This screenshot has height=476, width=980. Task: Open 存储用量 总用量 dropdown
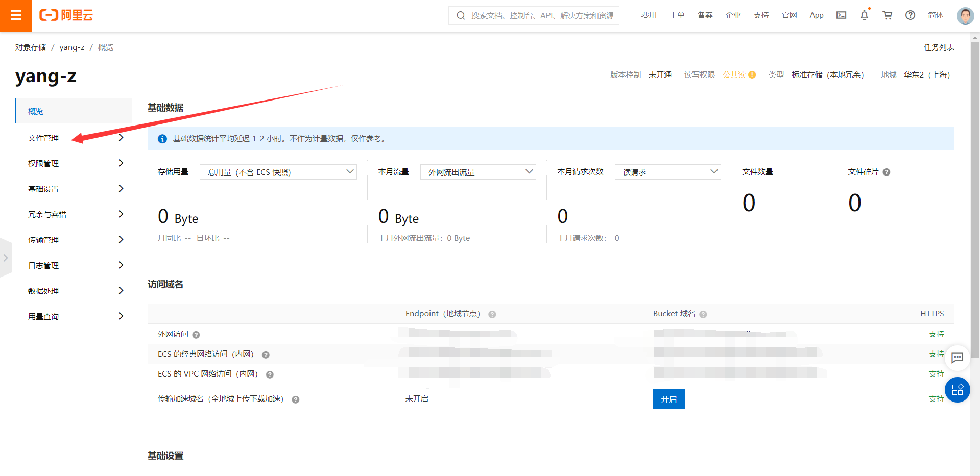(278, 172)
